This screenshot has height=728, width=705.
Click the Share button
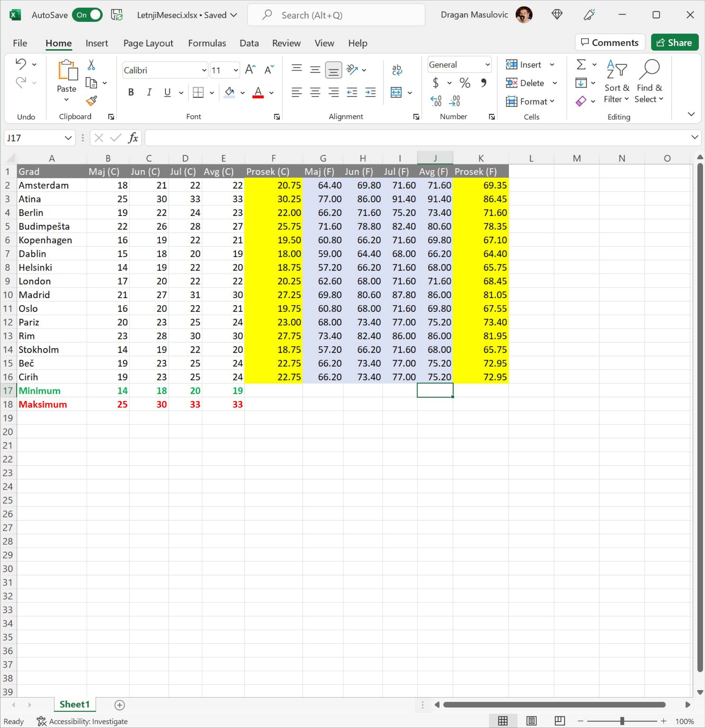[x=674, y=43]
